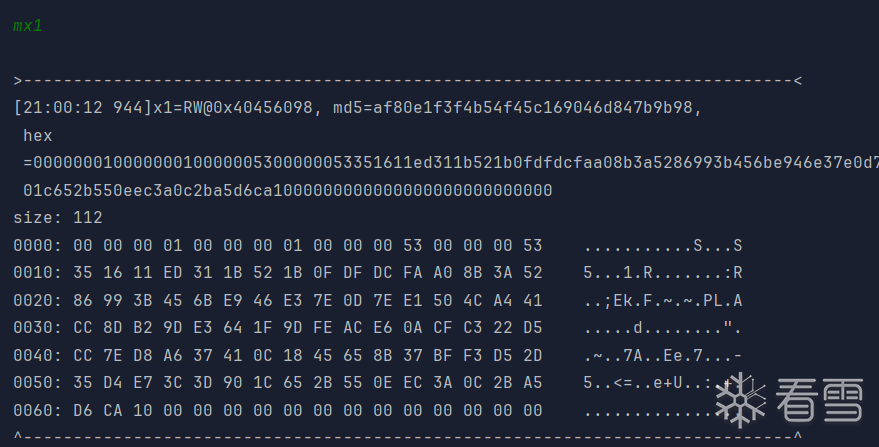Click the hex bytes starting CC 8D B2 9D
Viewport: 879px width, 447px height.
[308, 327]
